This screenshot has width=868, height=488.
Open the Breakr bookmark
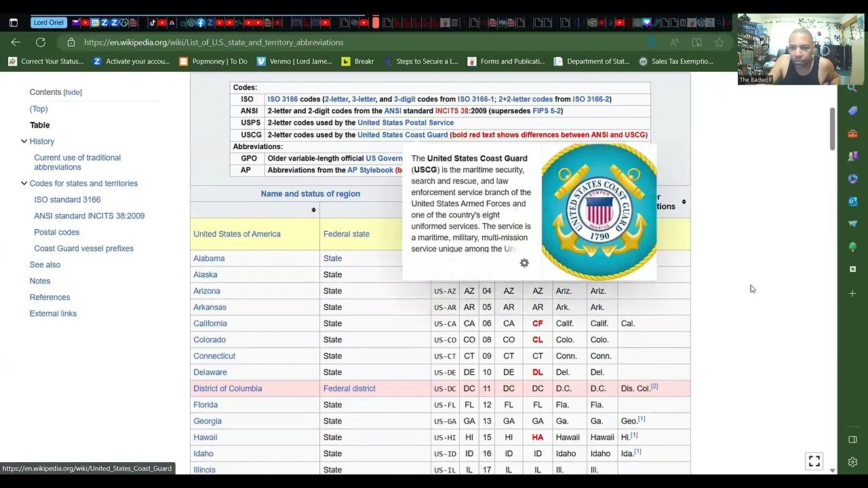click(357, 61)
